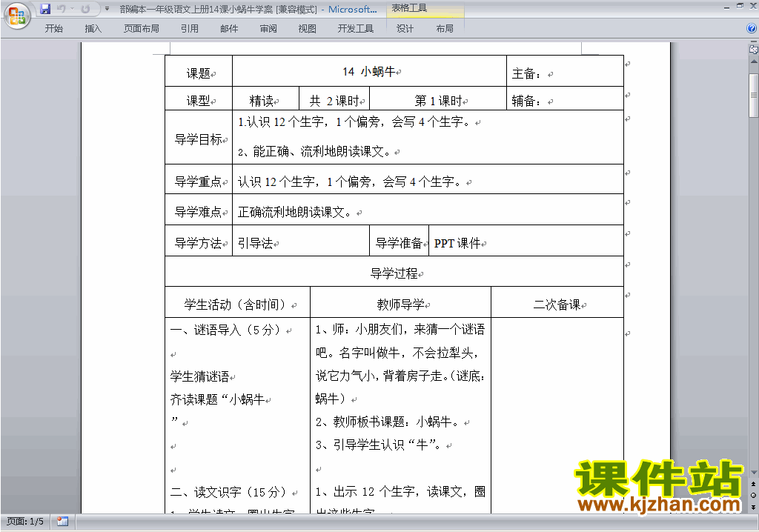759x532 pixels.
Task: Save the document with the floppy disk icon
Action: pos(45,9)
